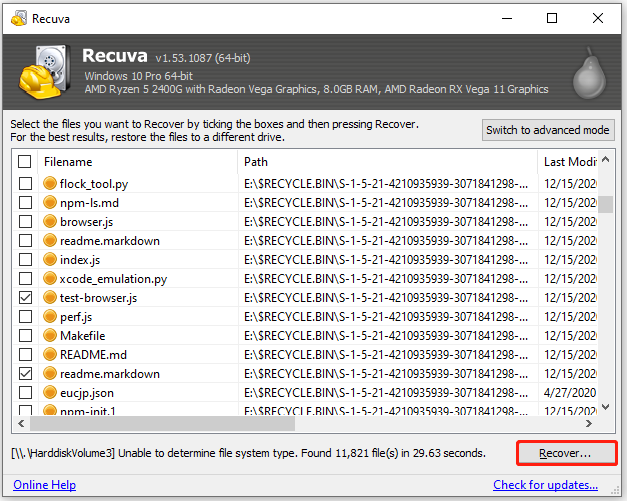Click the orange status icon for test-browser.js

(50, 297)
